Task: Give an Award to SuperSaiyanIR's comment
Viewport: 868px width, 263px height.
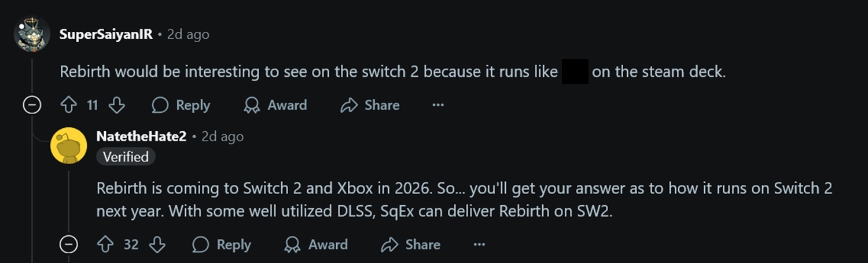Action: point(275,105)
